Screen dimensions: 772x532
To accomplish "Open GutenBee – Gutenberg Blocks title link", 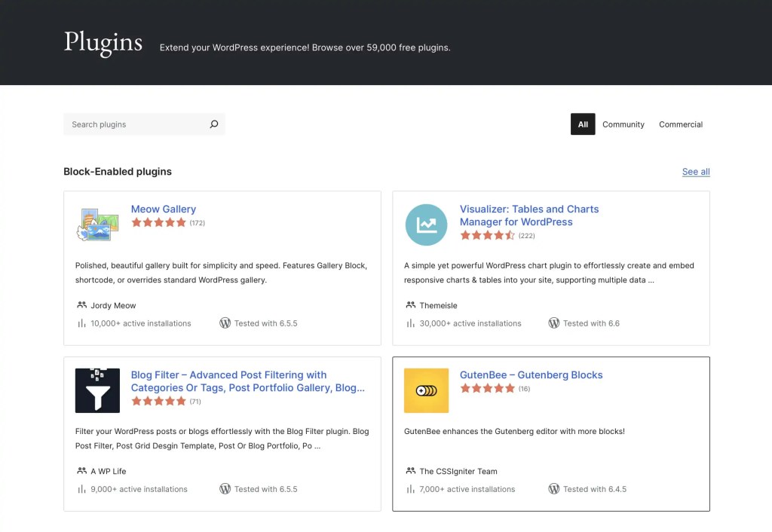I will pyautogui.click(x=531, y=375).
